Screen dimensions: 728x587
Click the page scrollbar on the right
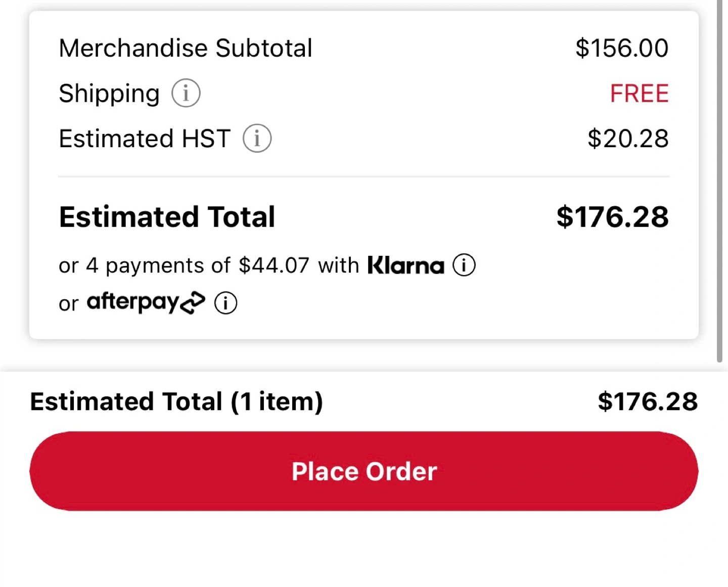click(719, 182)
